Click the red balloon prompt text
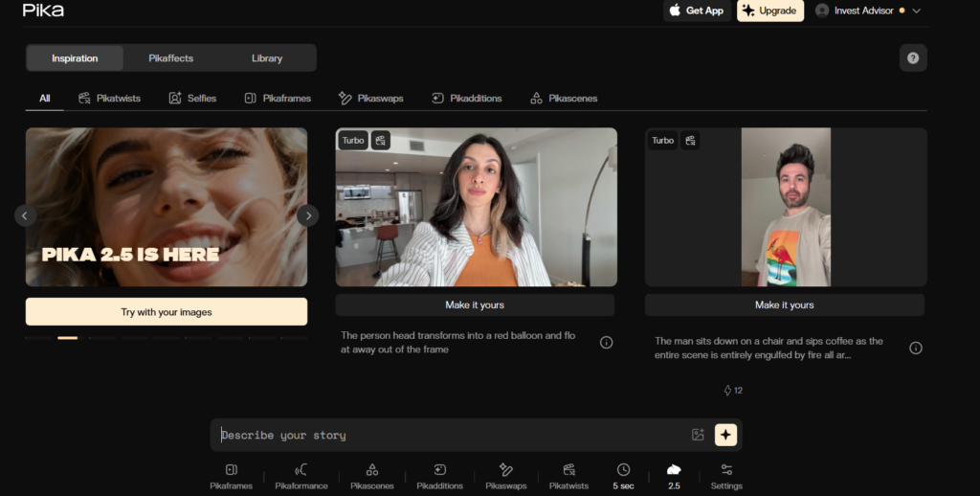 (x=458, y=342)
